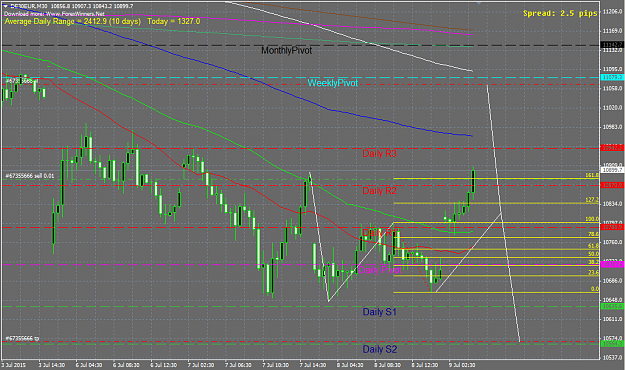
Task: Click the Spread: 2.5 pips label
Action: tap(560, 13)
